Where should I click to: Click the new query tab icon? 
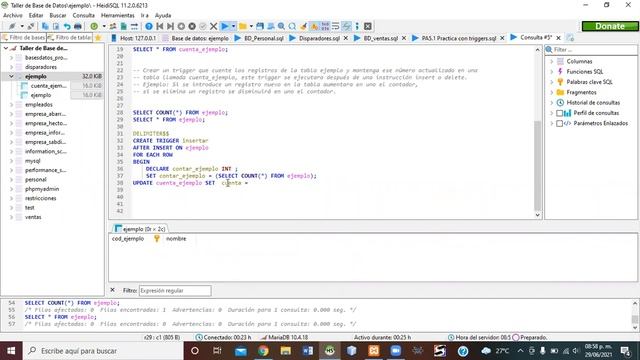[x=570, y=38]
